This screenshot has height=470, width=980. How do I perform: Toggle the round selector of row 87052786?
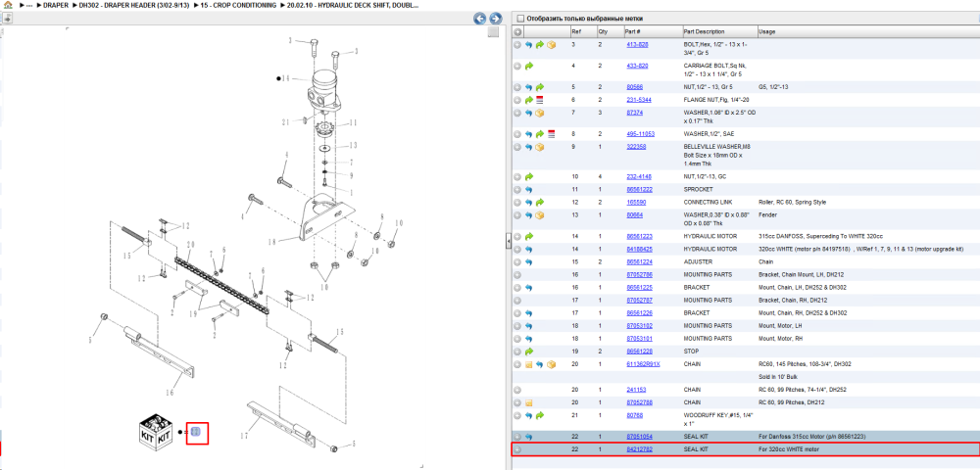pyautogui.click(x=517, y=274)
